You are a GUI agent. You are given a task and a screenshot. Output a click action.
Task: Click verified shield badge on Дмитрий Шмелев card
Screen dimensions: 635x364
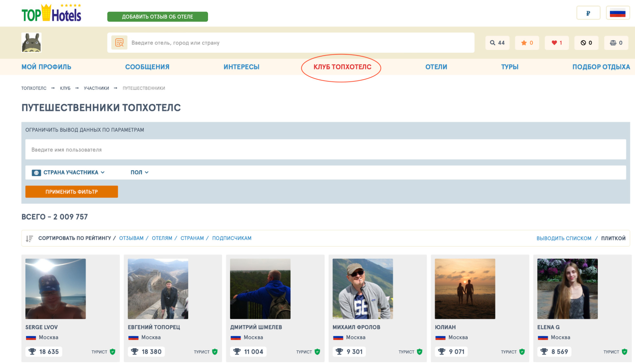[x=317, y=352]
